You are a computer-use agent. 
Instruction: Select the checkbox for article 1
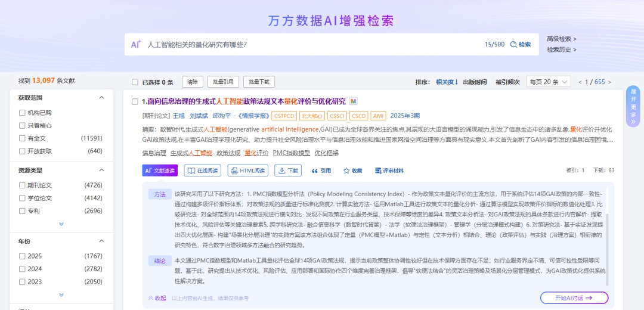(135, 101)
